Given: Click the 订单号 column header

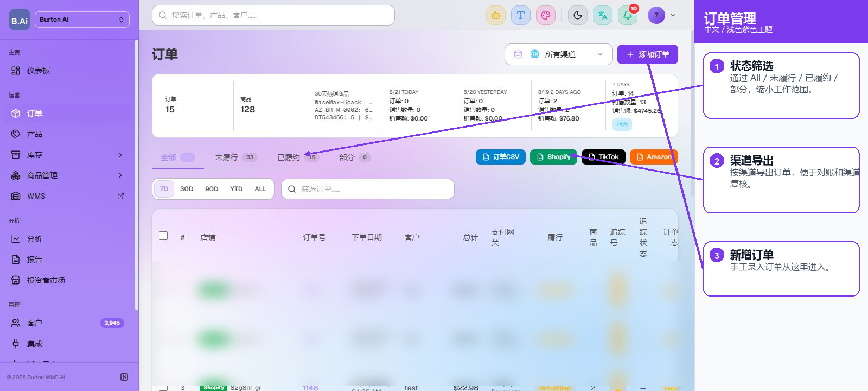Looking at the screenshot, I should tap(314, 237).
